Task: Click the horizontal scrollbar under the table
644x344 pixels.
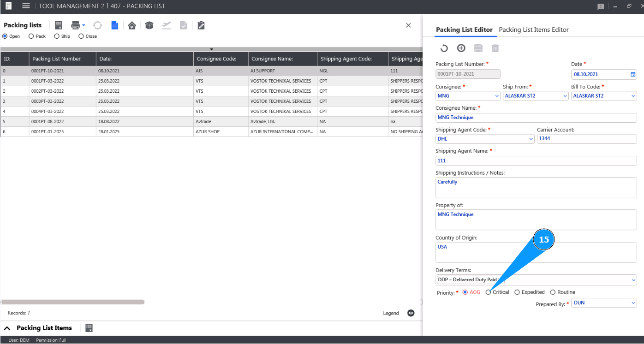Action: (73, 302)
